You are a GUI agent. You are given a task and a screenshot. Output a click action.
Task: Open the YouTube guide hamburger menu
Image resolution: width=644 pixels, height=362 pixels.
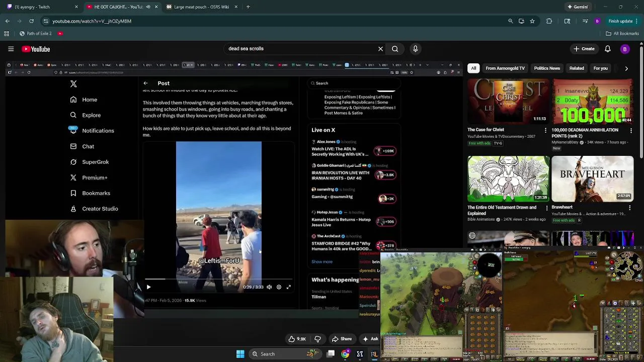pos(11,49)
